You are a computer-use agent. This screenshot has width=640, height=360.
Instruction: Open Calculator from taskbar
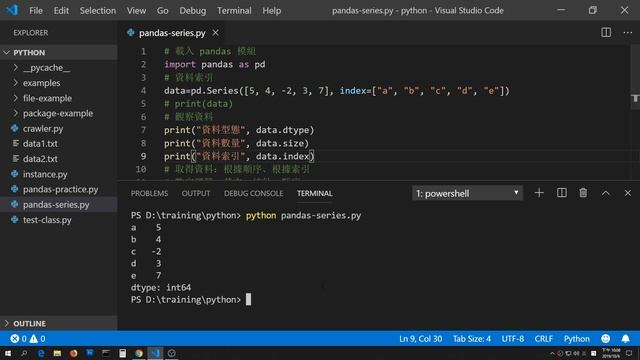tap(122, 353)
